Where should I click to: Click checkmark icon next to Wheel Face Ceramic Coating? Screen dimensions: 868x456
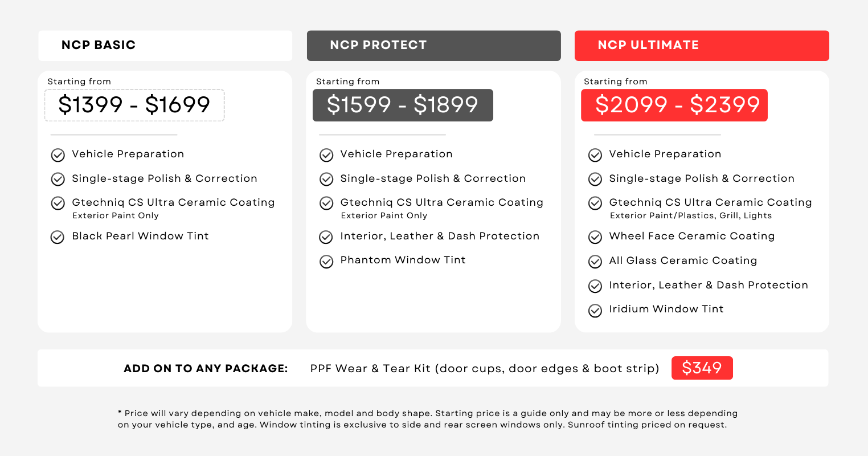(595, 237)
